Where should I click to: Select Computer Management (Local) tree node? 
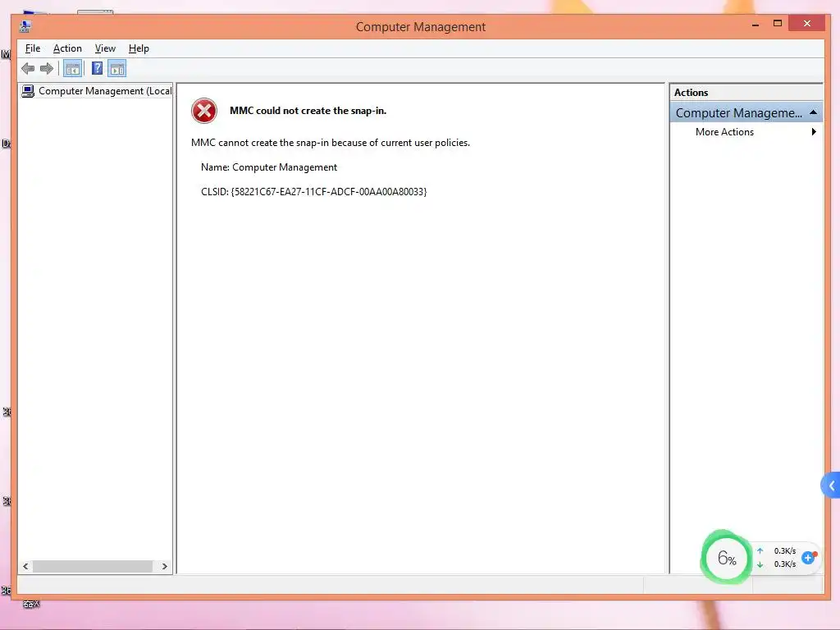[97, 91]
